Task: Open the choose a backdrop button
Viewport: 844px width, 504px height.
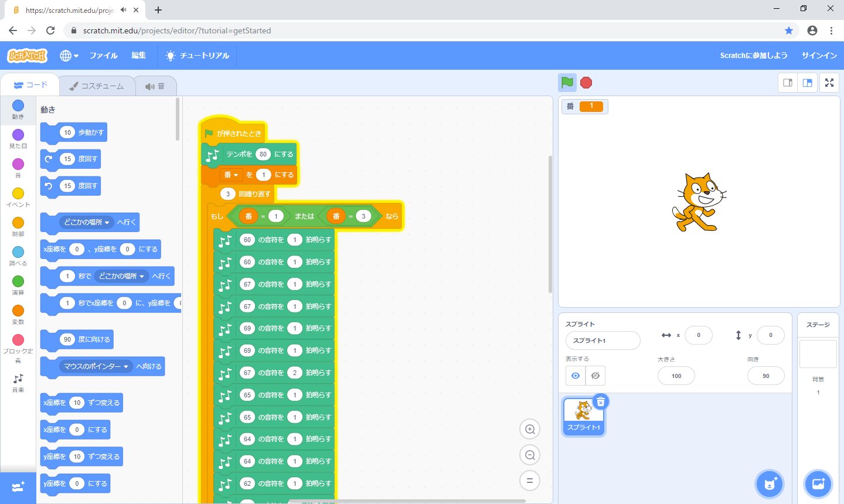Action: [x=818, y=483]
